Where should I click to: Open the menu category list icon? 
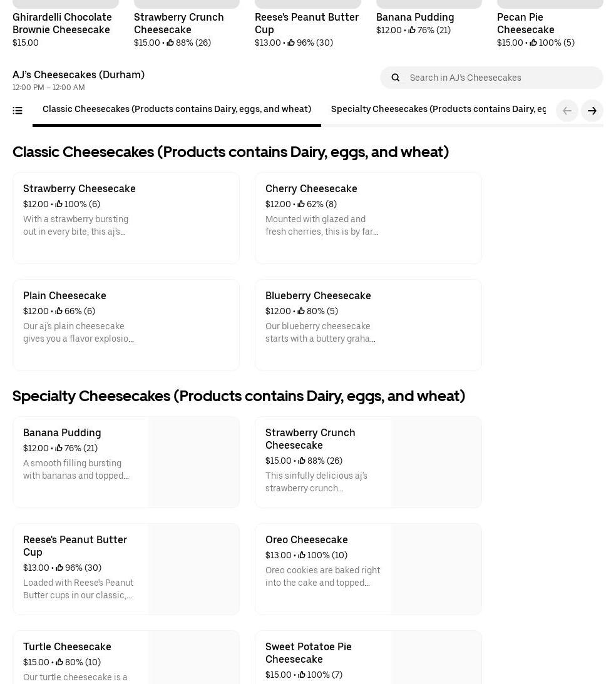point(18,111)
